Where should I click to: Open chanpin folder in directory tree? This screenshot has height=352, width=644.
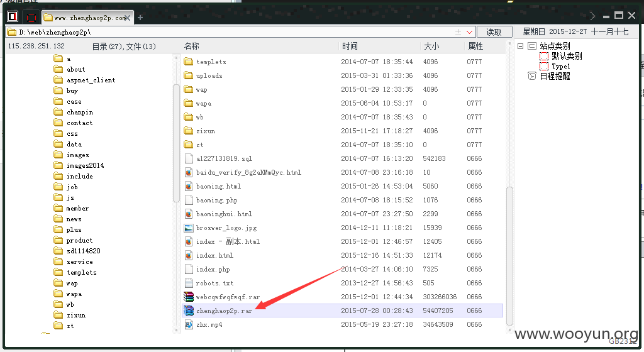[x=80, y=112]
